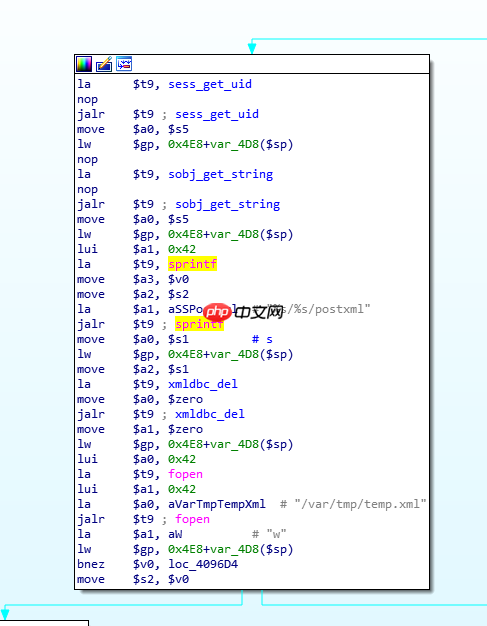The height and width of the screenshot is (626, 487).
Task: Click fopen comment on the jalr line
Action: (192, 519)
